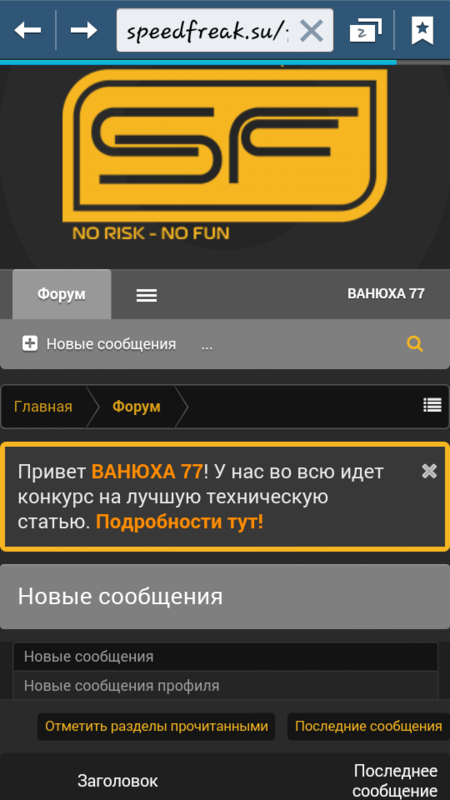Open the ВАНЮХА 77 account menu
450x800 pixels.
point(386,294)
